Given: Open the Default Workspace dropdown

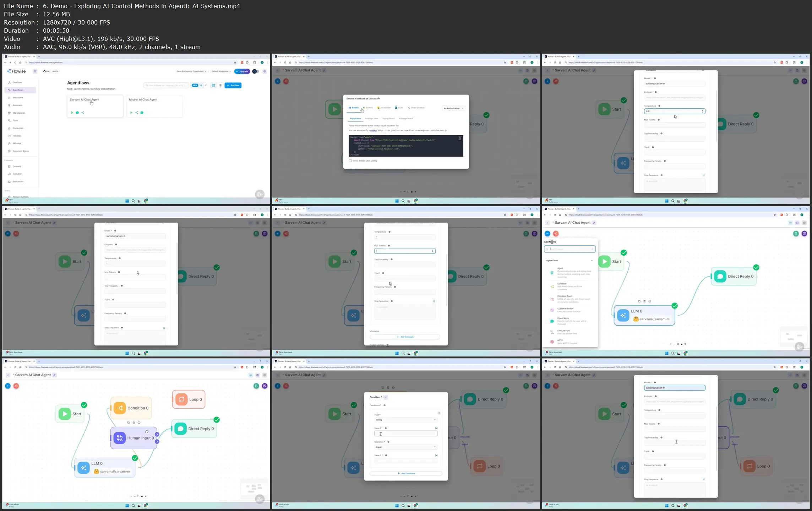Looking at the screenshot, I should pos(221,71).
